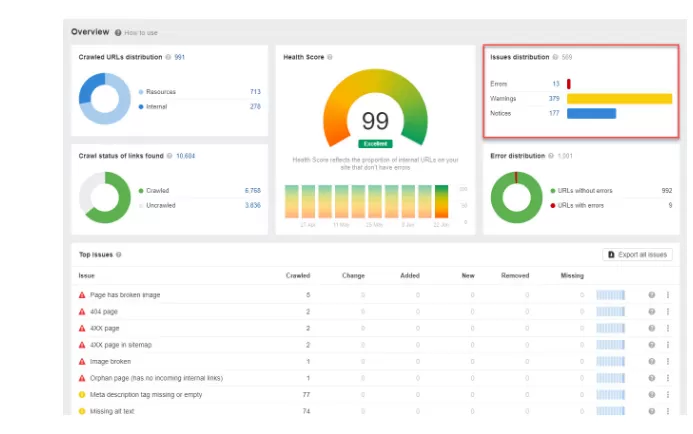Open three-dot menu for 404 page row

click(668, 312)
